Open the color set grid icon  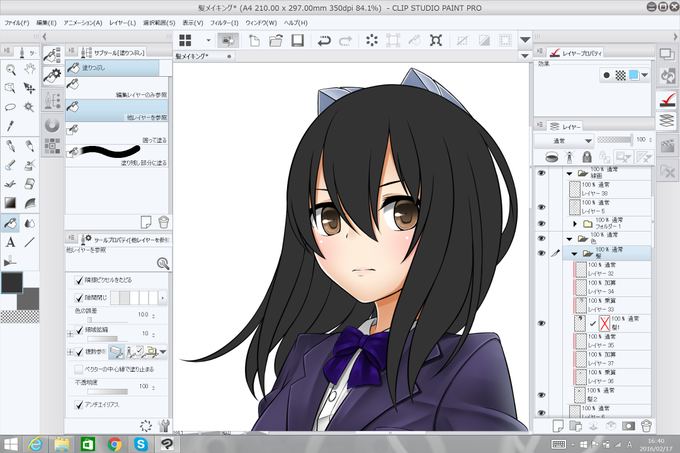click(52, 146)
